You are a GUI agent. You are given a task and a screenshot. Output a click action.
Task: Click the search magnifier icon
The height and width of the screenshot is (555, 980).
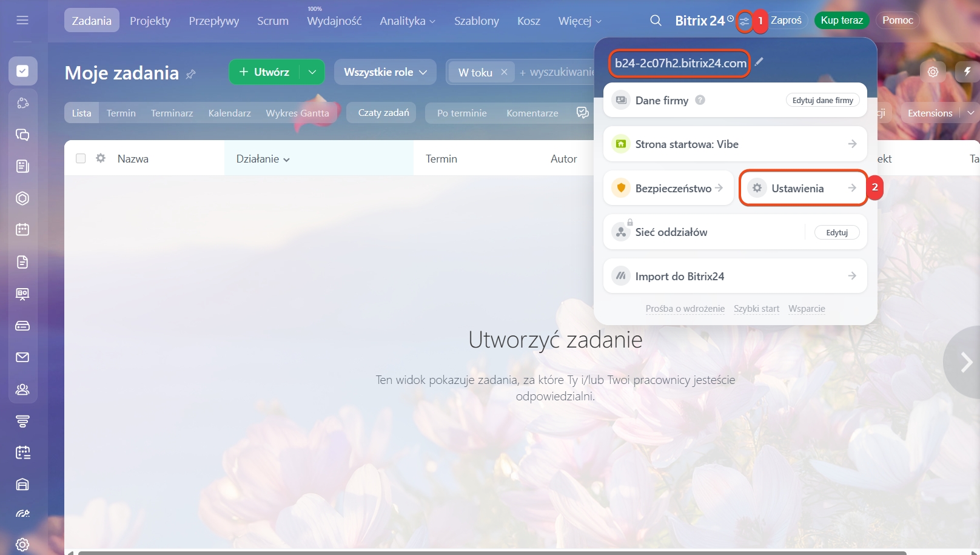pos(656,21)
